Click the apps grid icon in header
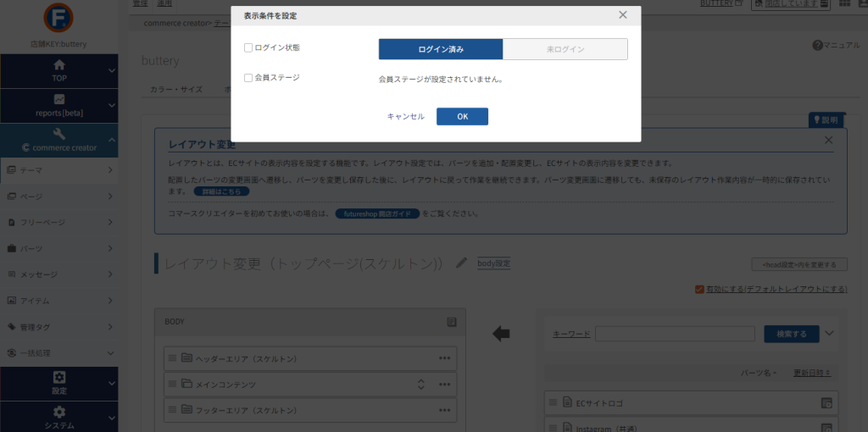 click(x=844, y=4)
